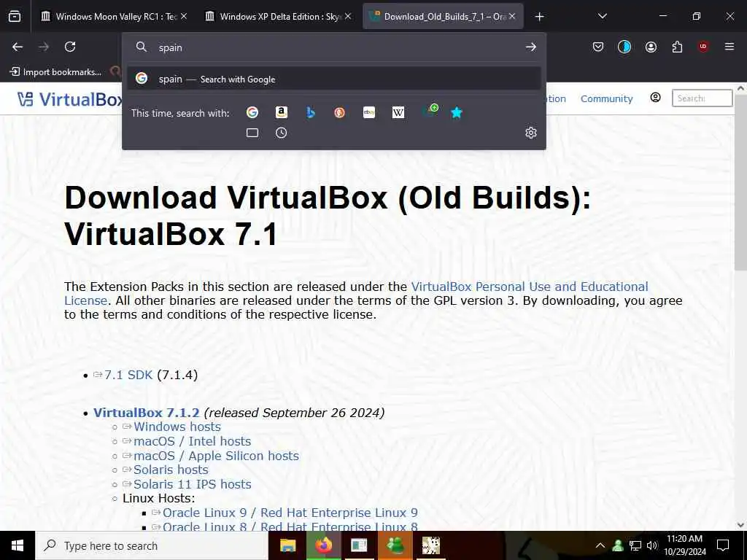Screen dimensions: 747x560
Task: Search this time with Amazon icon
Action: (x=282, y=112)
